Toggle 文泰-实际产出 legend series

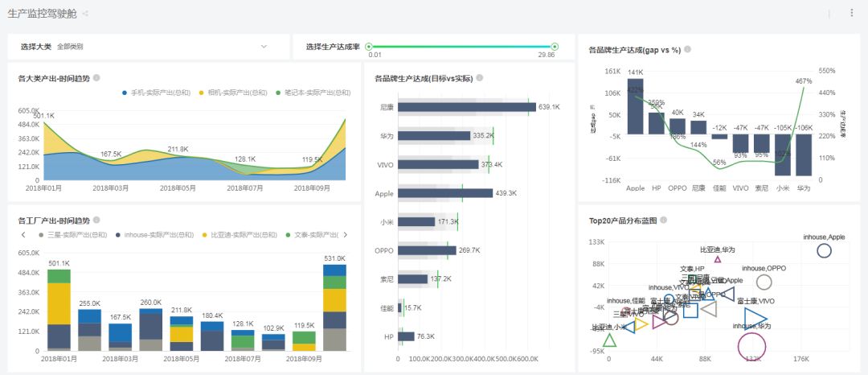click(x=312, y=235)
